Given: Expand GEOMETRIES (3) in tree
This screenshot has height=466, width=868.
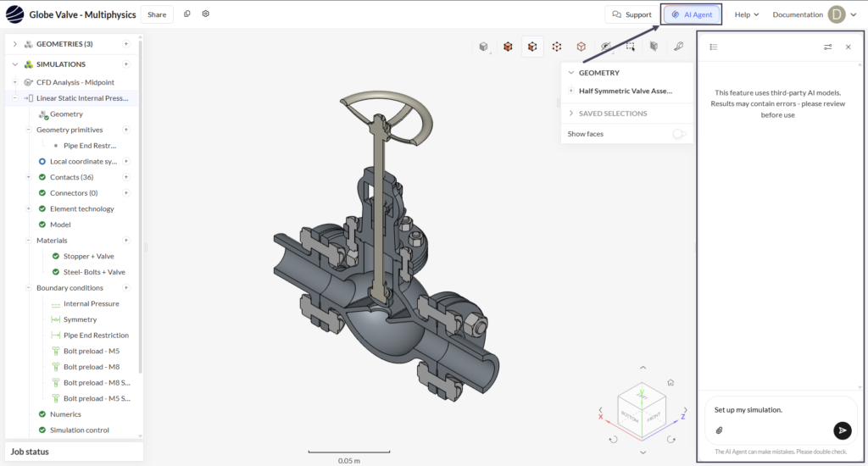Looking at the screenshot, I should (15, 44).
